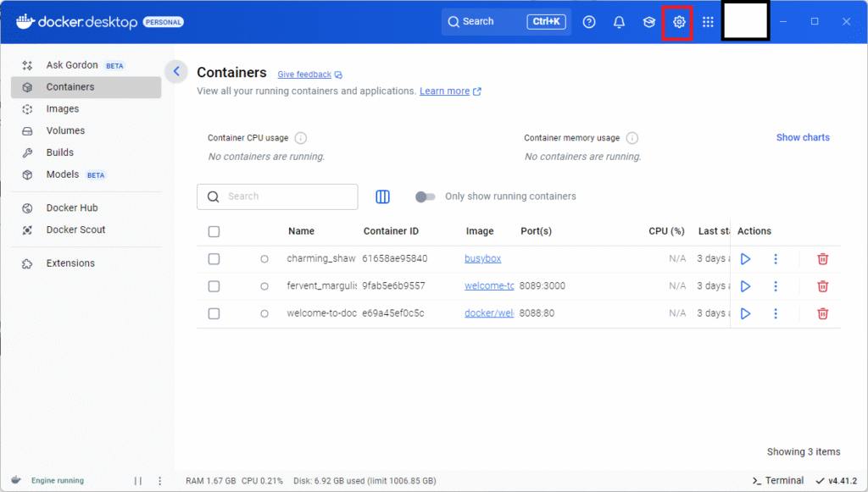Delete the fervent_margulis container
Screen dimensions: 868x492
click(822, 286)
